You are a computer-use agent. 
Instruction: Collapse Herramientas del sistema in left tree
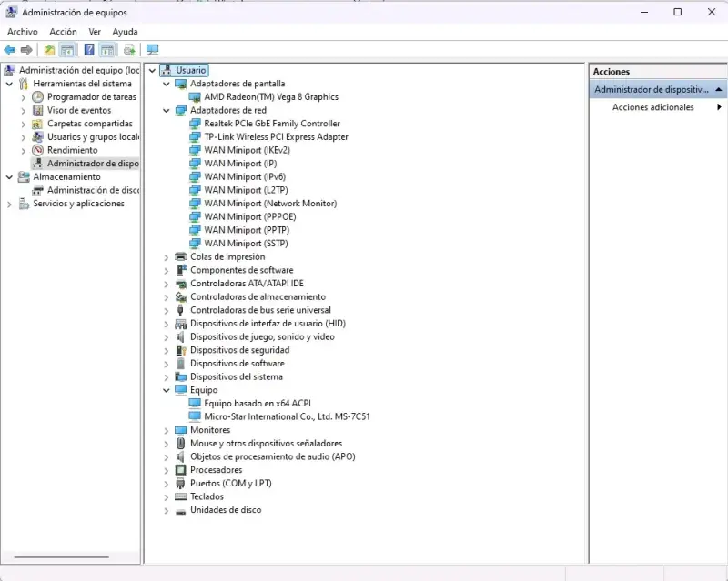click(x=9, y=84)
